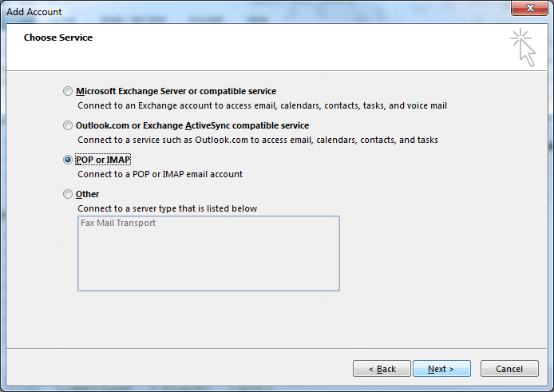Choose Outlook.com or Exchange ActiveSync radio option
The image size is (554, 392).
tap(68, 125)
